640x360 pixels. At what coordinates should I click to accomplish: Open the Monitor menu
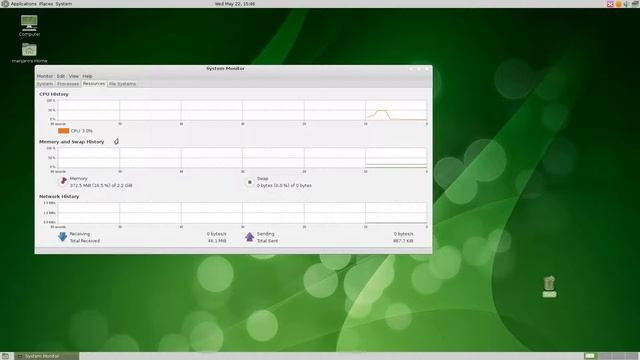45,76
